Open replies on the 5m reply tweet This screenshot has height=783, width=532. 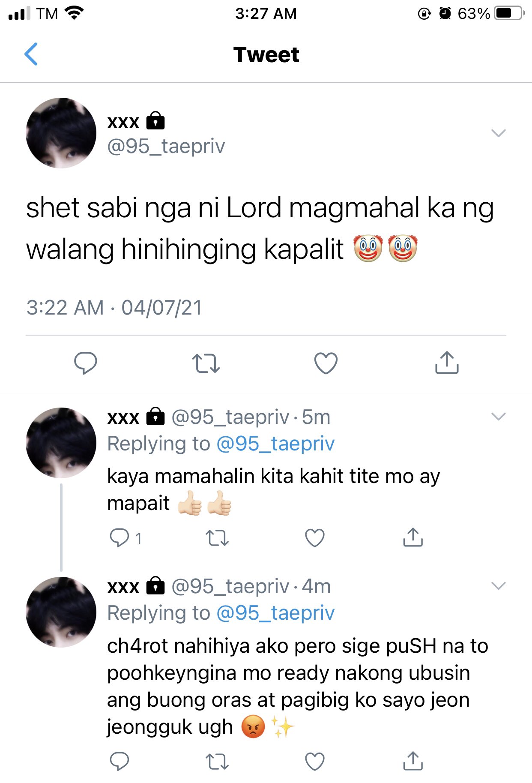[x=125, y=538]
